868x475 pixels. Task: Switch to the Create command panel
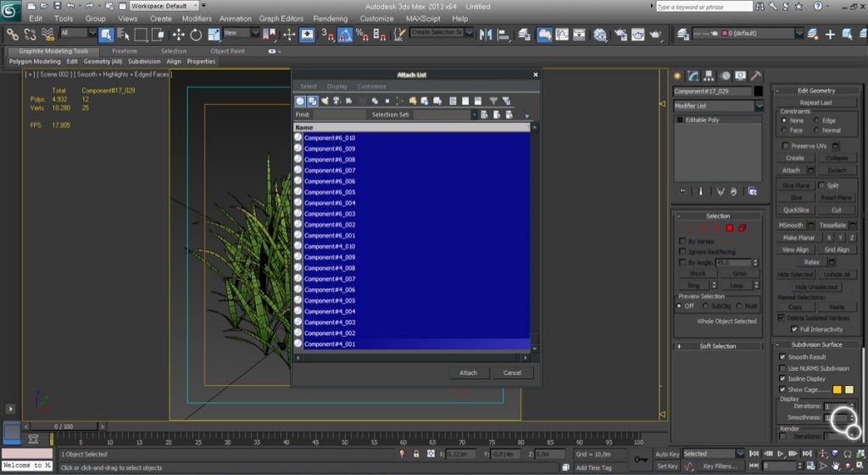point(677,75)
